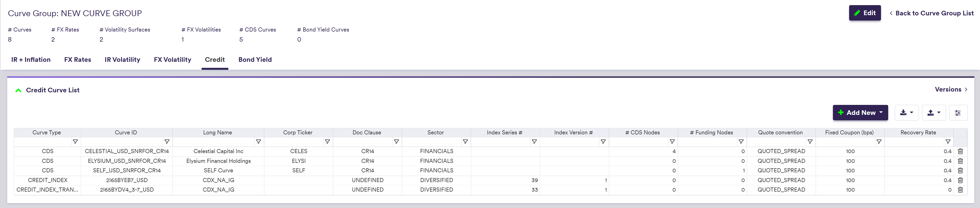Open the Add New dropdown
This screenshot has height=208, width=980.
click(x=860, y=113)
